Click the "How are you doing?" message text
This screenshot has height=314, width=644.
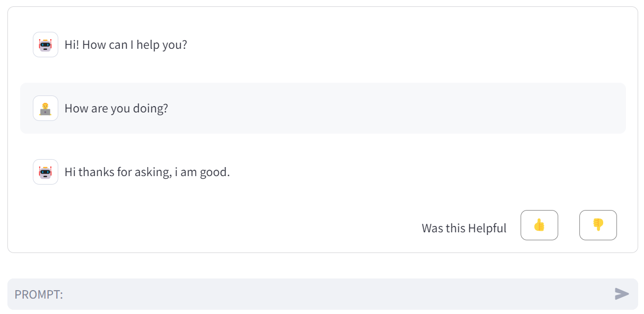(116, 108)
